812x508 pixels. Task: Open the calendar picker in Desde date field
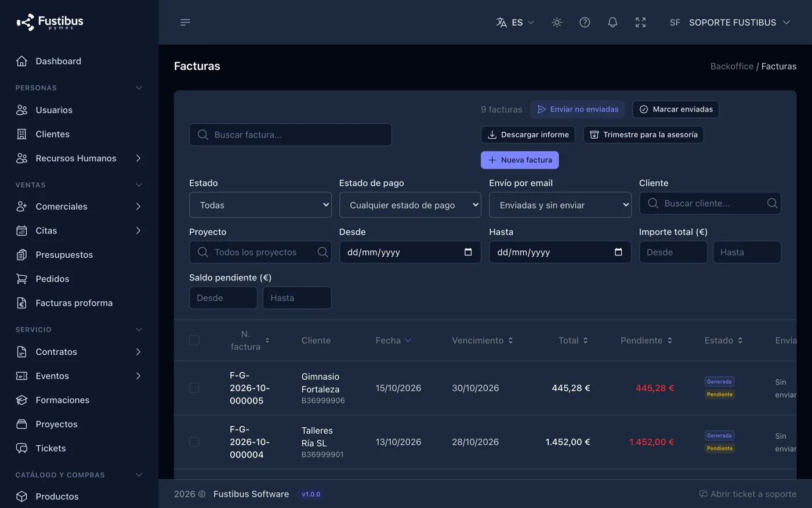[x=468, y=252]
